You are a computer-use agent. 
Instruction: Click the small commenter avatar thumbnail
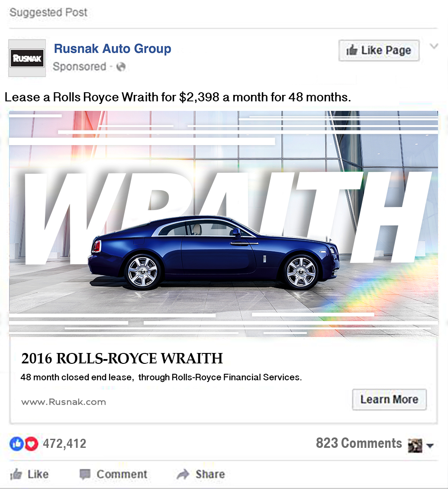[415, 445]
